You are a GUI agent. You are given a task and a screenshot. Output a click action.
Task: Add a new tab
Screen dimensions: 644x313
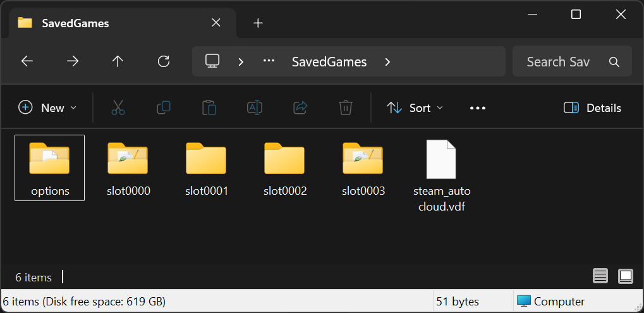pos(258,23)
